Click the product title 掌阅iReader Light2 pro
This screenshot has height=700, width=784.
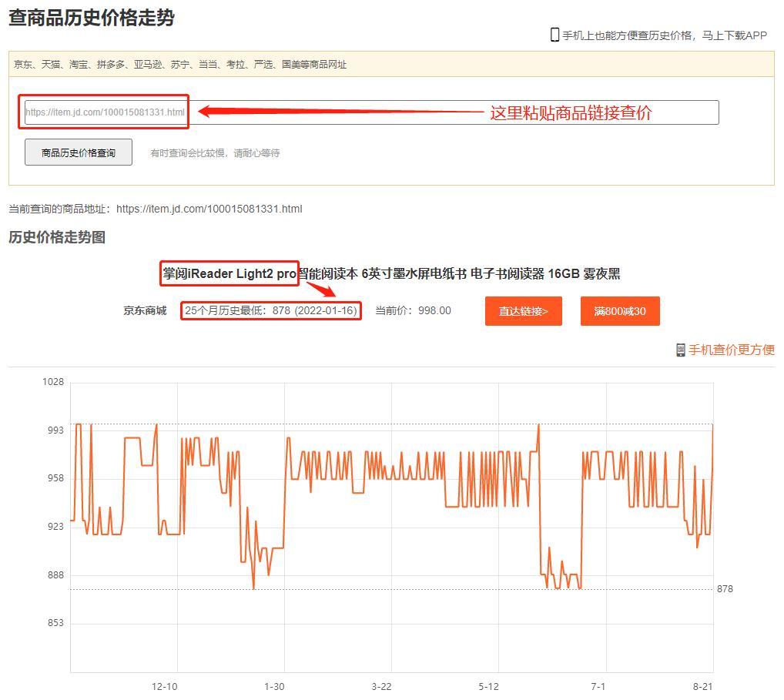click(x=230, y=273)
